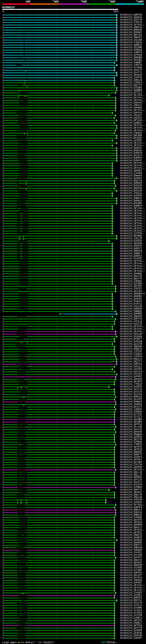Click the ~80% legend label
Viewport: 146px width, 644px height.
coord(112,2)
